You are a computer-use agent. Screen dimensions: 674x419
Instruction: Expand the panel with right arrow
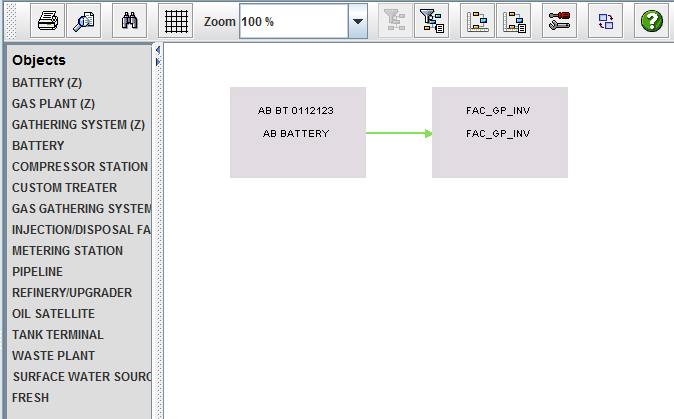coord(158,62)
